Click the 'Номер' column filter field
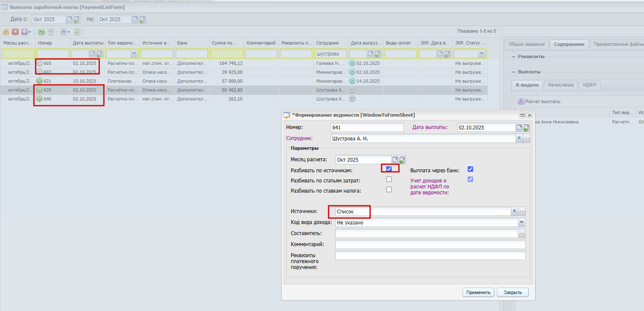The image size is (644, 311). tap(53, 53)
